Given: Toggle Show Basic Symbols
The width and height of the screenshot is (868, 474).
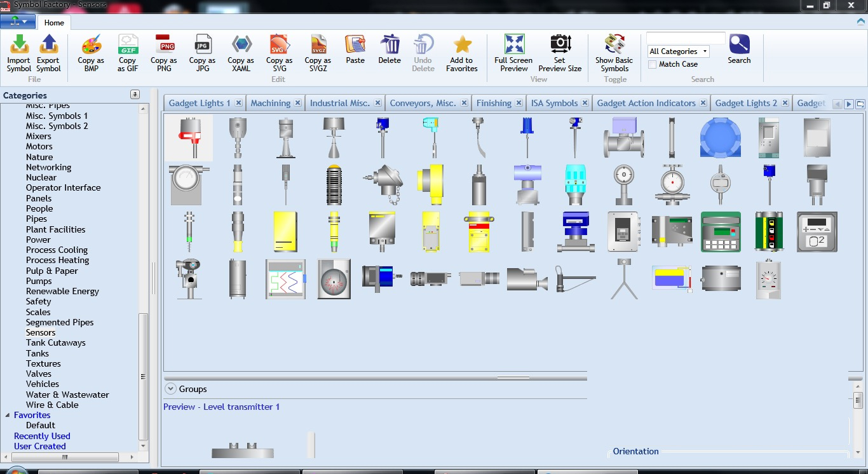Looking at the screenshot, I should pos(614,53).
